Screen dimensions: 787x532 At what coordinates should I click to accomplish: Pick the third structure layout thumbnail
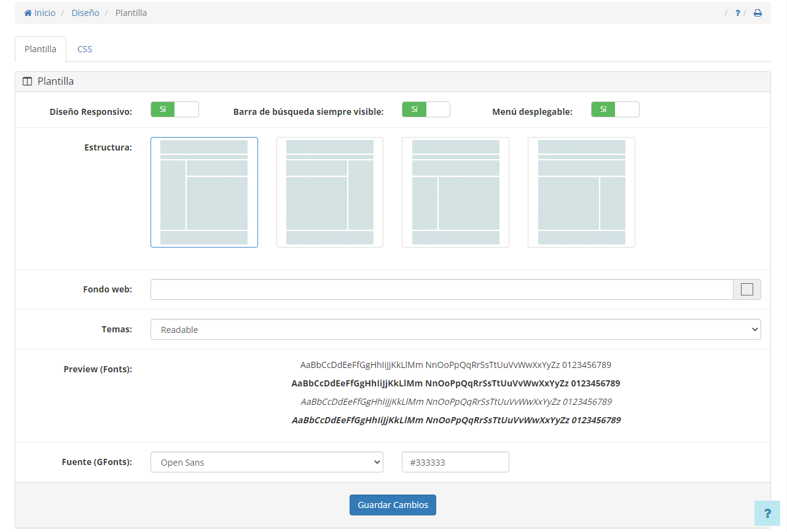coord(455,192)
